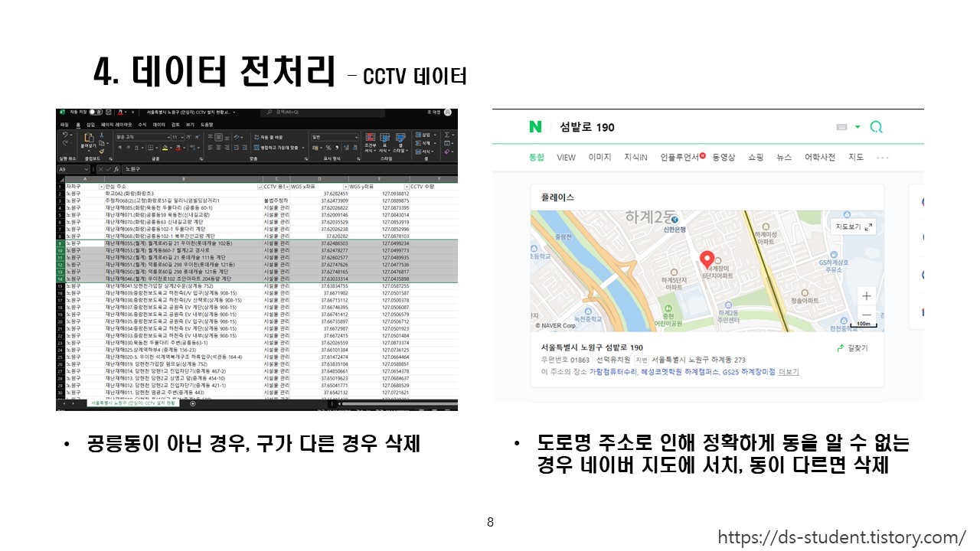Click the Insert (삽입) cells button
The width and height of the screenshot is (980, 551).
tap(425, 135)
